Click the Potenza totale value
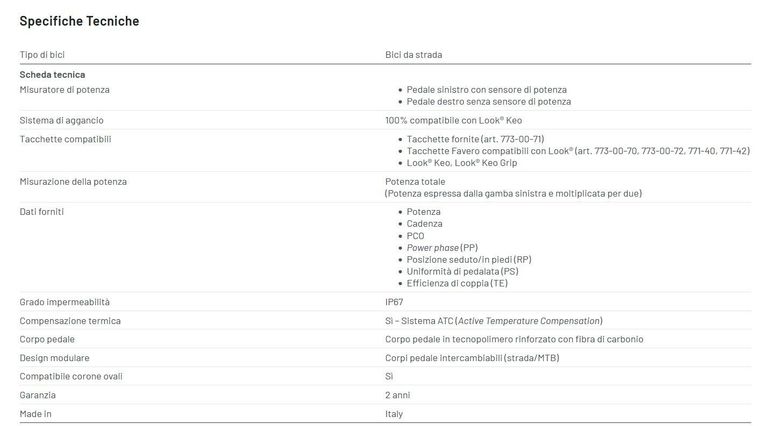 [x=415, y=182]
